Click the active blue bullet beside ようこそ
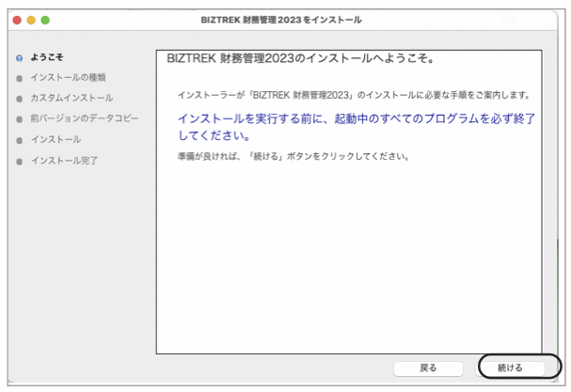This screenshot has width=571, height=392. [18, 58]
